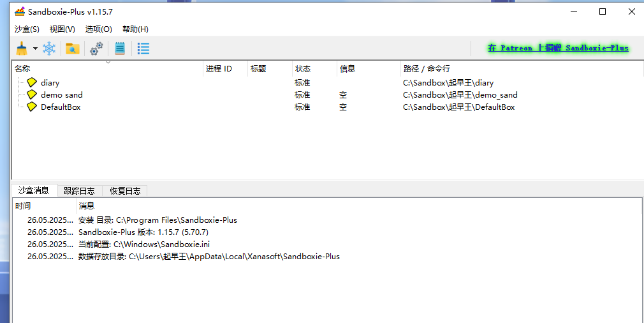Open global settings gears icon
Viewport: 644px width, 323px height.
pos(96,49)
